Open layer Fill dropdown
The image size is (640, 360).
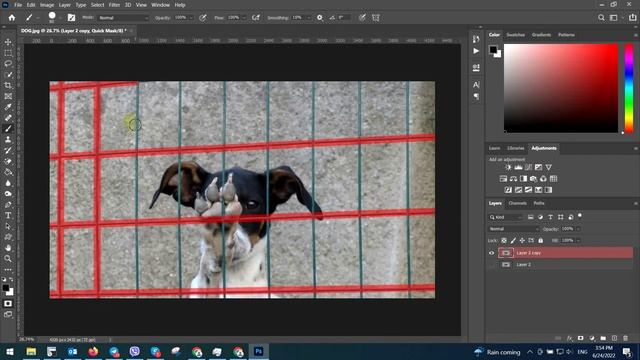(x=578, y=240)
